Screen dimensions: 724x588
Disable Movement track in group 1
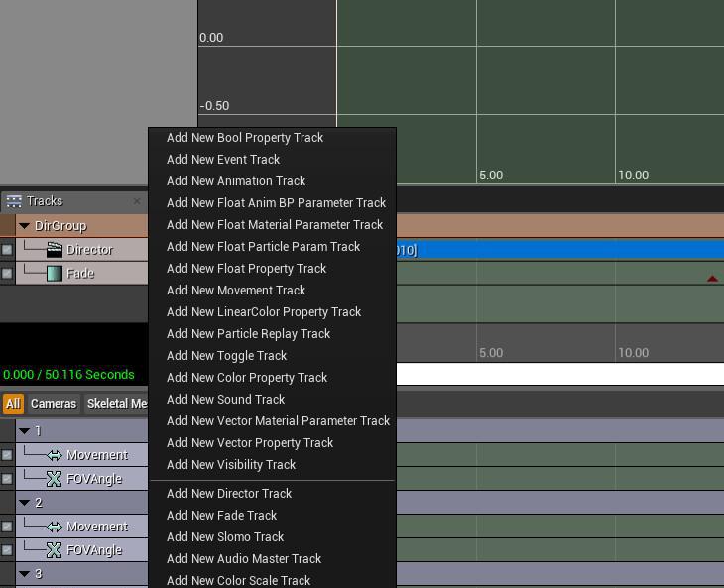[x=7, y=455]
